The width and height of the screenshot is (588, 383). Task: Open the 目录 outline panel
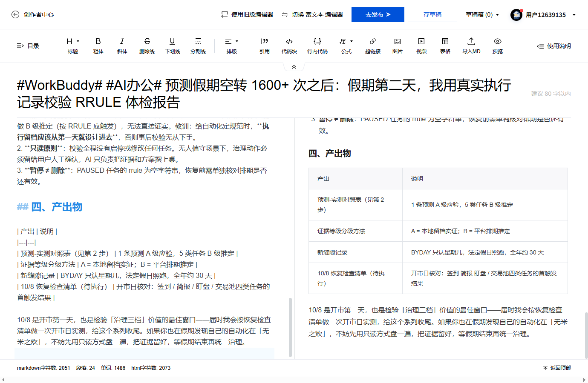28,46
